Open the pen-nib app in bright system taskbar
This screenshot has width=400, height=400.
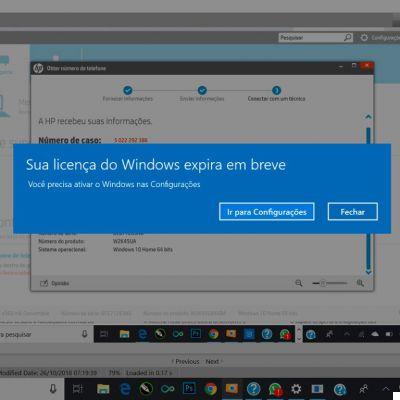pyautogui.click(x=146, y=389)
